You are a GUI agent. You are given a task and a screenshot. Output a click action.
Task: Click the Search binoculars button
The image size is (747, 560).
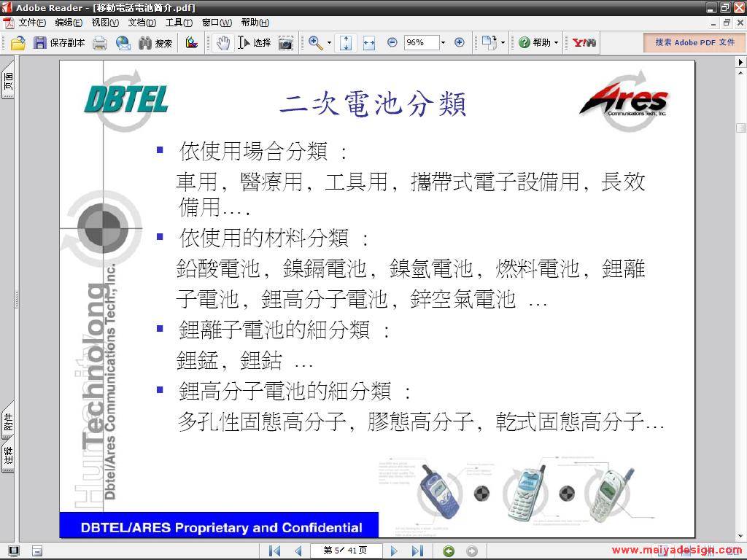pos(155,43)
